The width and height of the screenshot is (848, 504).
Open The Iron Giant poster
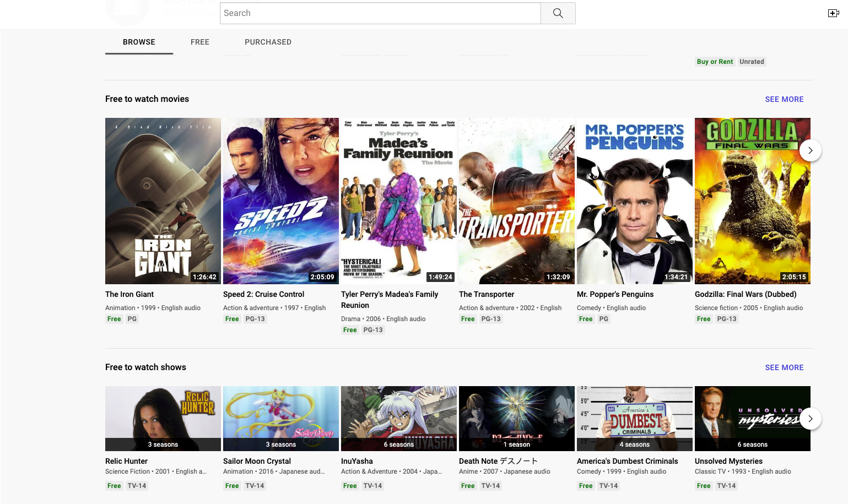tap(163, 201)
